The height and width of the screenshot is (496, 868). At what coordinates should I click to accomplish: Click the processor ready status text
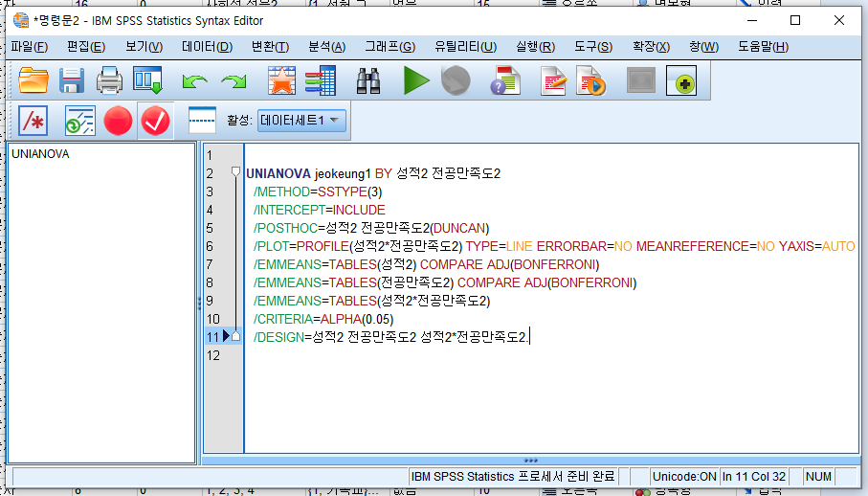pyautogui.click(x=513, y=476)
